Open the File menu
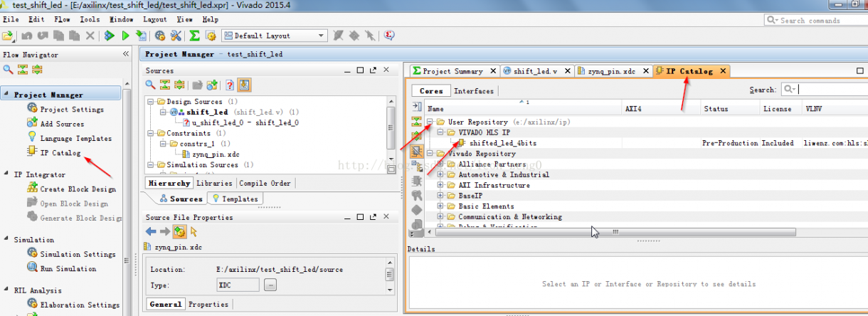Screen dimensions: 868x316 pyautogui.click(x=11, y=19)
